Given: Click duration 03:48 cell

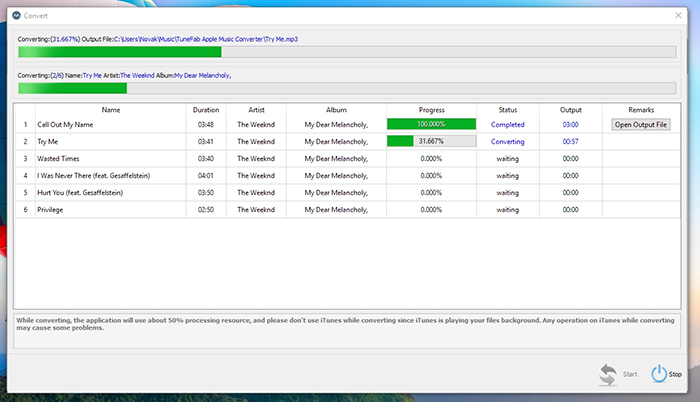Looking at the screenshot, I should pyautogui.click(x=206, y=125).
